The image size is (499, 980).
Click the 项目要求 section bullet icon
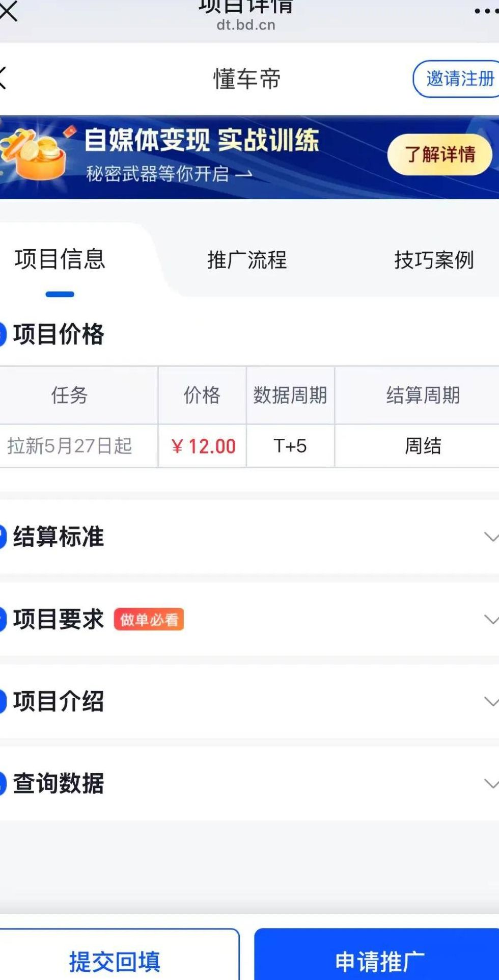click(x=3, y=619)
